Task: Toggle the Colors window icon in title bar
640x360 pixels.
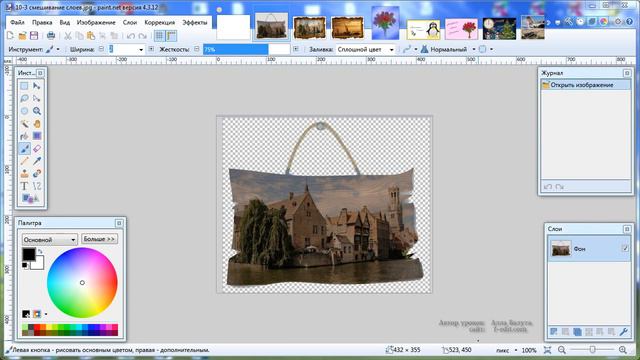Action: tap(603, 22)
